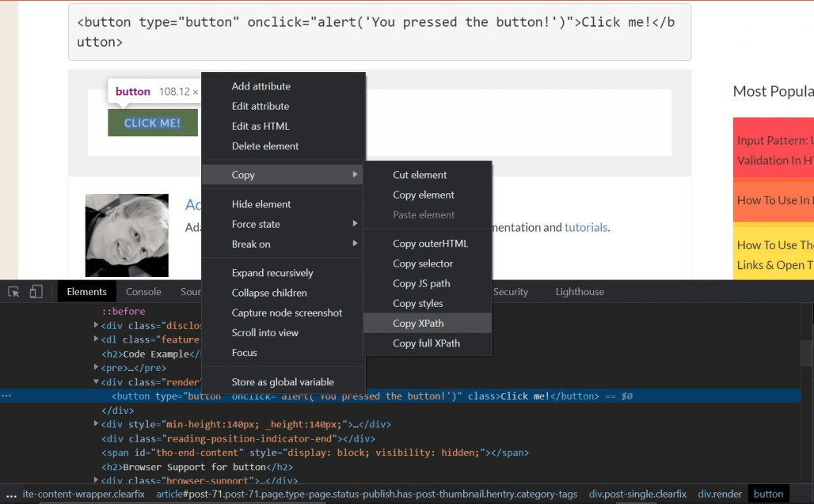
Task: Choose Copy XPath from submenu
Action: [418, 323]
